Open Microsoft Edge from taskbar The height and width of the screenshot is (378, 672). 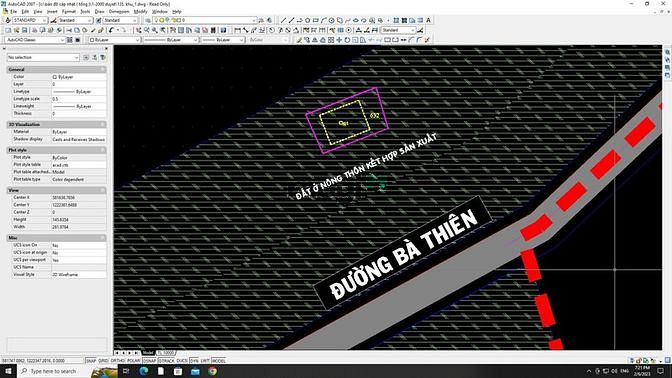point(144,371)
